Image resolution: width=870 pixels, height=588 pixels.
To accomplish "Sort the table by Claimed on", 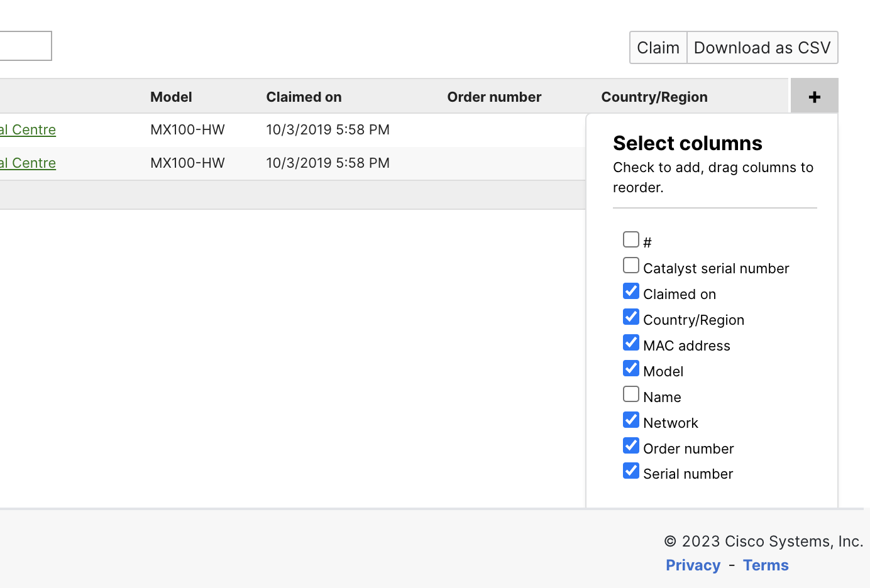I will click(x=304, y=97).
